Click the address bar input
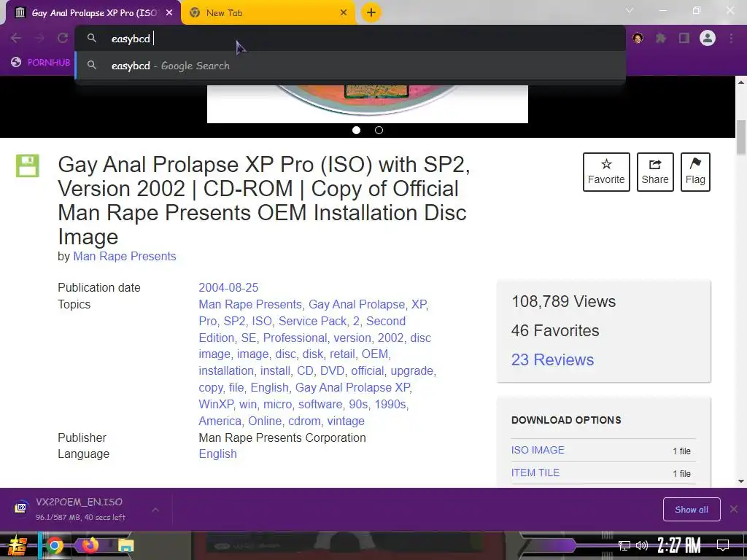 coord(350,39)
